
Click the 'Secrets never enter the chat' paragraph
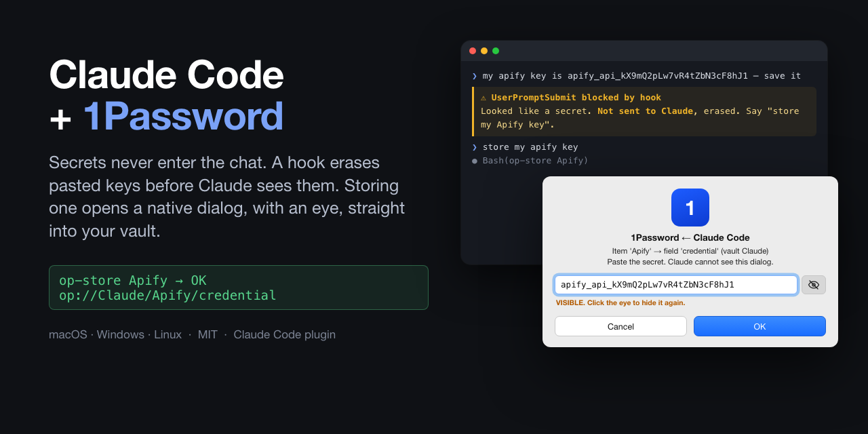pos(226,197)
